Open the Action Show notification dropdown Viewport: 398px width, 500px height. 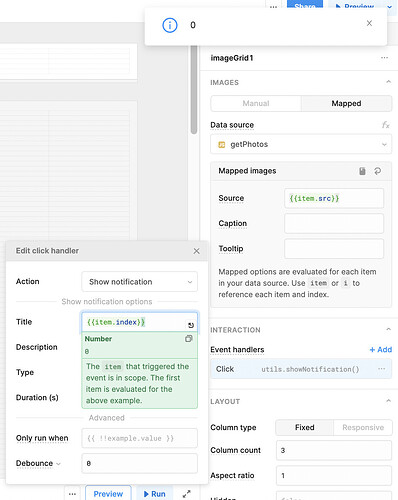point(139,282)
